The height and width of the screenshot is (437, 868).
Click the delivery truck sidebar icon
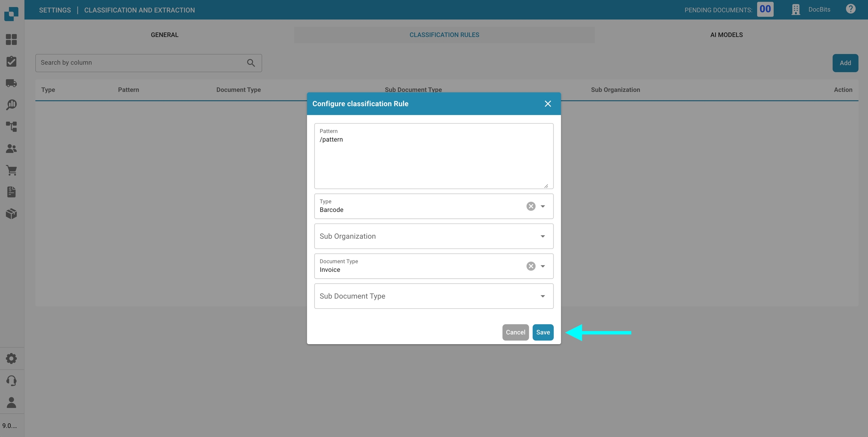tap(11, 83)
